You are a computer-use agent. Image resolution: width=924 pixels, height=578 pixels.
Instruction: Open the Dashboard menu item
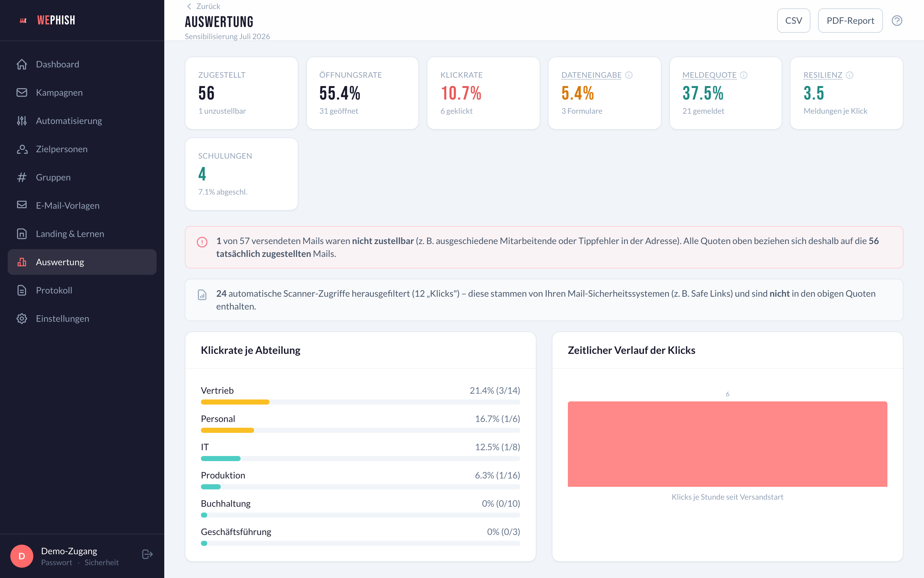(x=82, y=64)
